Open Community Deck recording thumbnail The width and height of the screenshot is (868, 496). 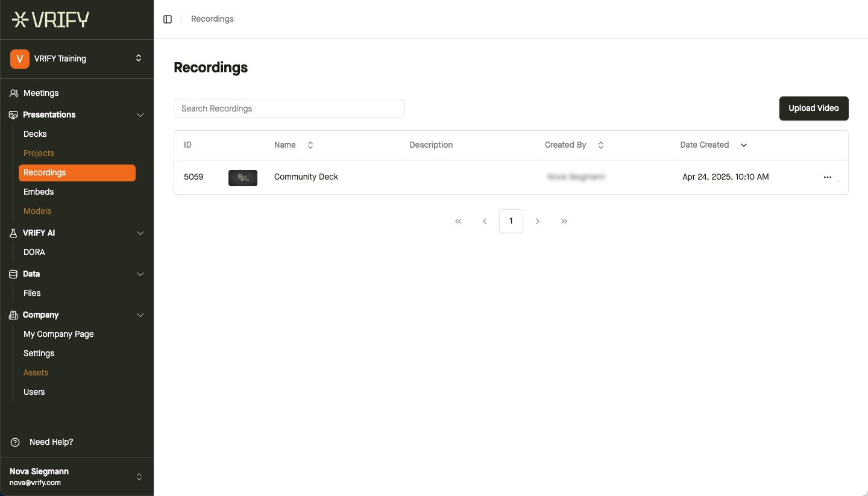coord(243,178)
